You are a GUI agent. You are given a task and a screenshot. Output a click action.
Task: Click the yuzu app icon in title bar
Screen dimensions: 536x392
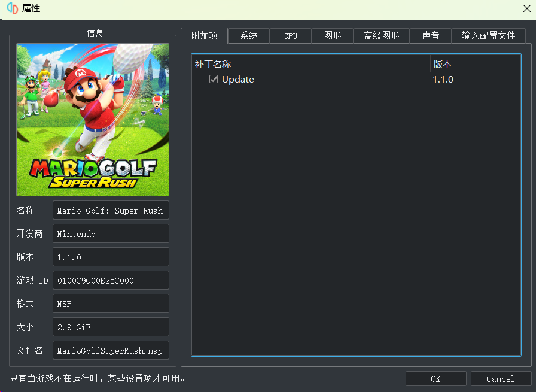click(x=12, y=8)
